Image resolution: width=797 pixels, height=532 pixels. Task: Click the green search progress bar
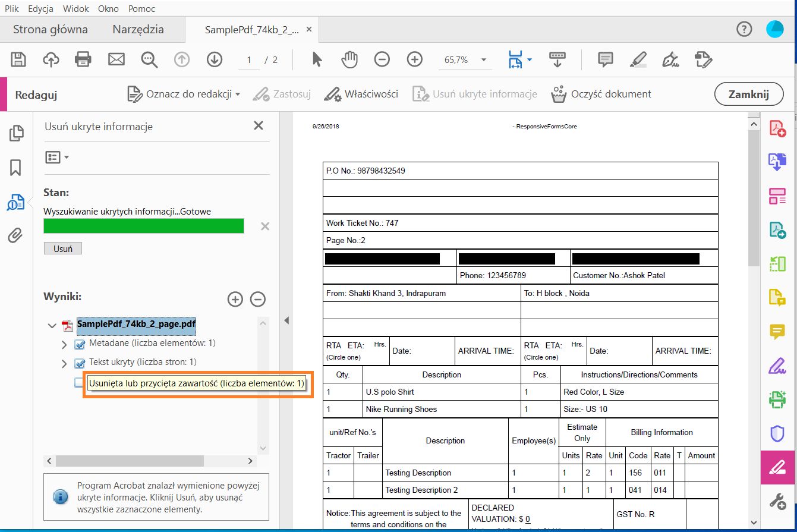[x=144, y=226]
